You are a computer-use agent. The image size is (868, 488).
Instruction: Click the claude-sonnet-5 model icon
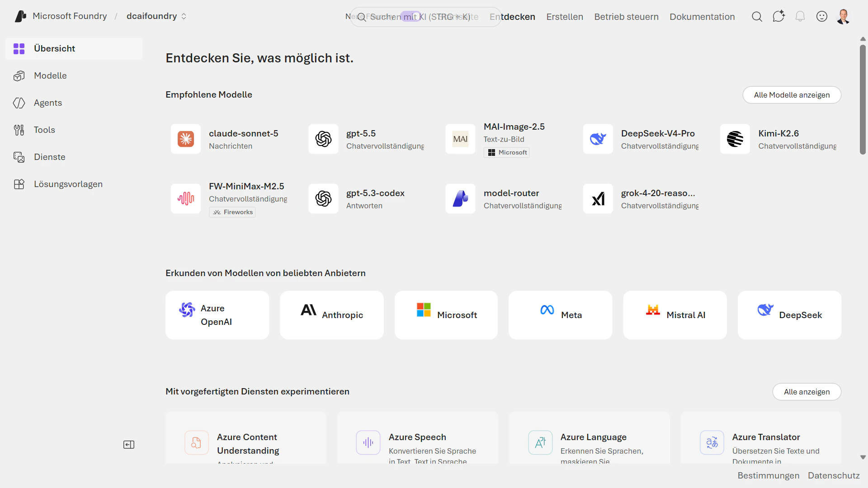coord(186,139)
